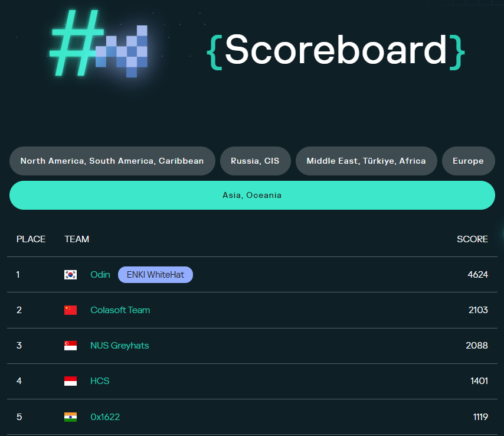Click the TEAM column header
The height and width of the screenshot is (436, 504).
(77, 239)
